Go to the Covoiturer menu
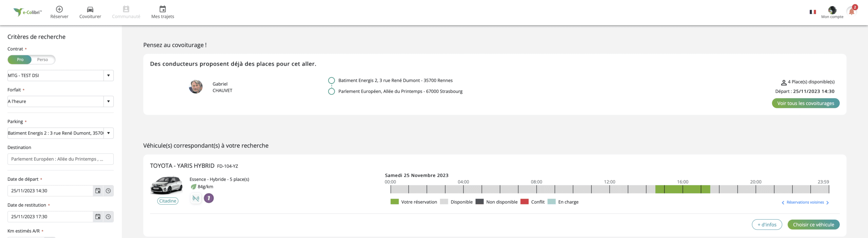The width and height of the screenshot is (868, 238). point(90,12)
